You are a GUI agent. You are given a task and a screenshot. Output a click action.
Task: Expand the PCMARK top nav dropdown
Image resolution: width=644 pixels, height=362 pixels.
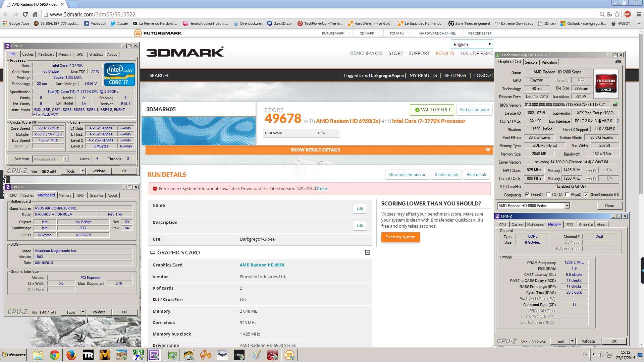pyautogui.click(x=409, y=33)
